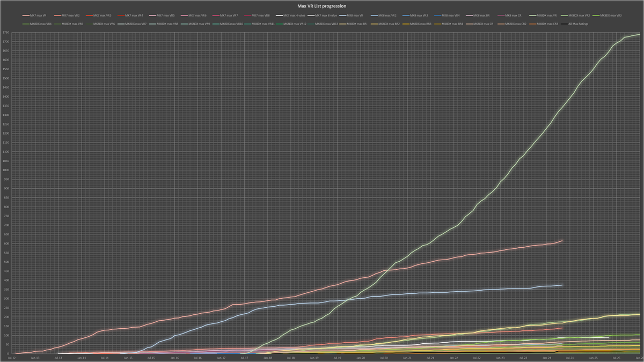Select the MK8DX max BR2 legend entry
Image resolution: width=644 pixels, height=362 pixels.
[386, 24]
